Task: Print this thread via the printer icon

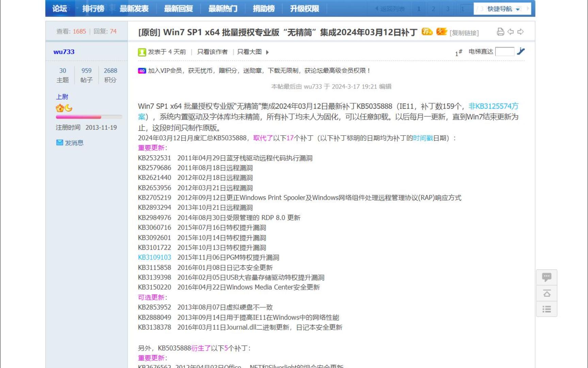Action: click(x=500, y=32)
